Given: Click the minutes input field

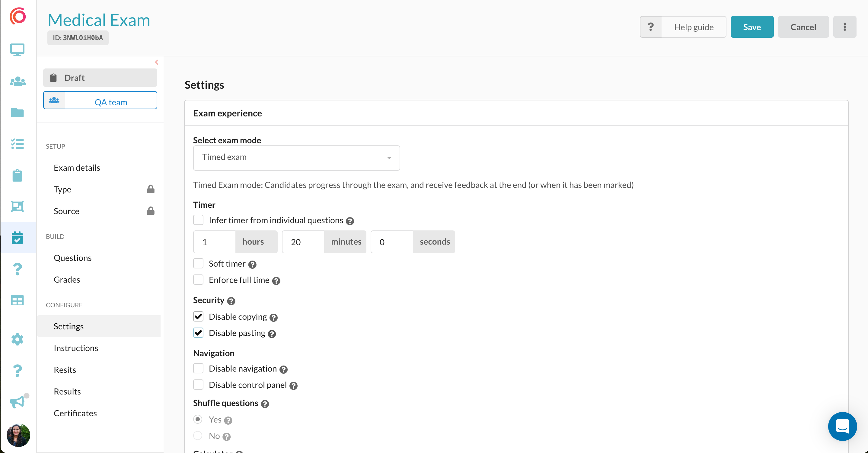Looking at the screenshot, I should (303, 242).
